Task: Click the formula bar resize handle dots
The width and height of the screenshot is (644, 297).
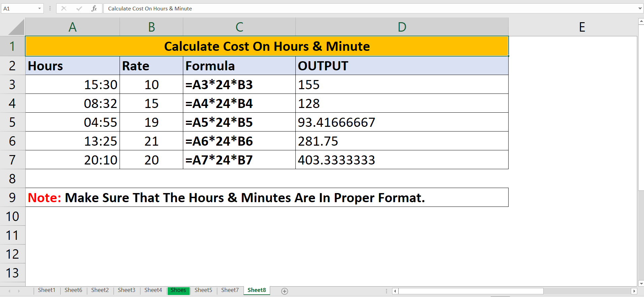Action: click(x=50, y=8)
